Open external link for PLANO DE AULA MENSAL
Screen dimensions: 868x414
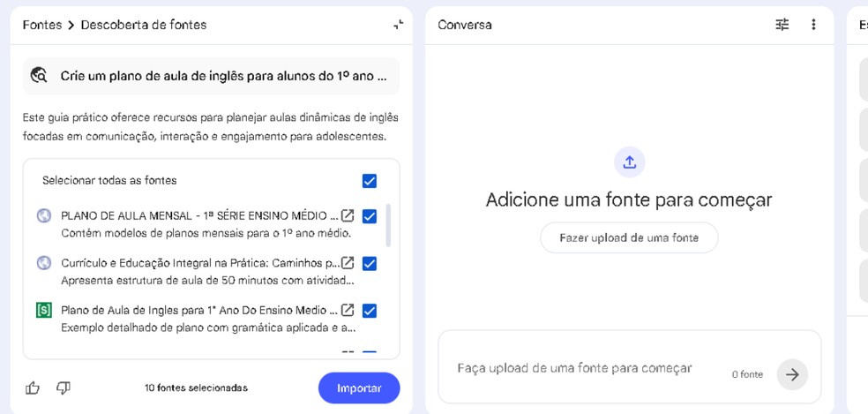[347, 215]
